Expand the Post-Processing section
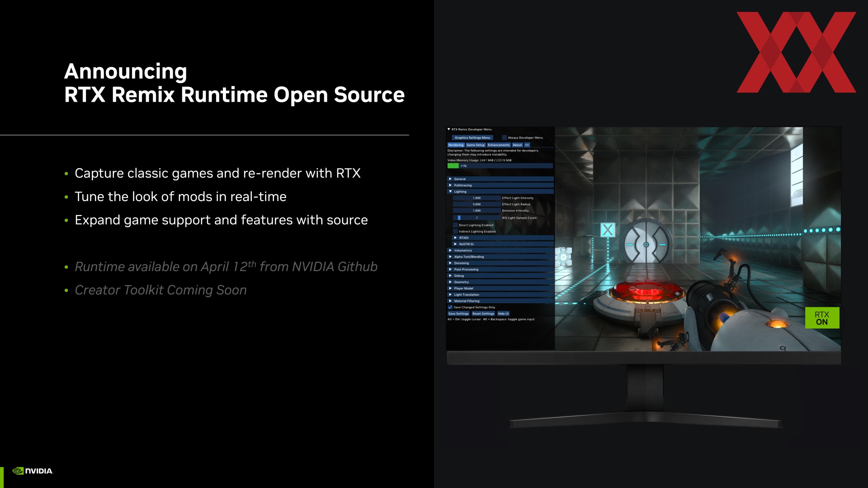Image resolution: width=868 pixels, height=488 pixels. click(x=500, y=269)
